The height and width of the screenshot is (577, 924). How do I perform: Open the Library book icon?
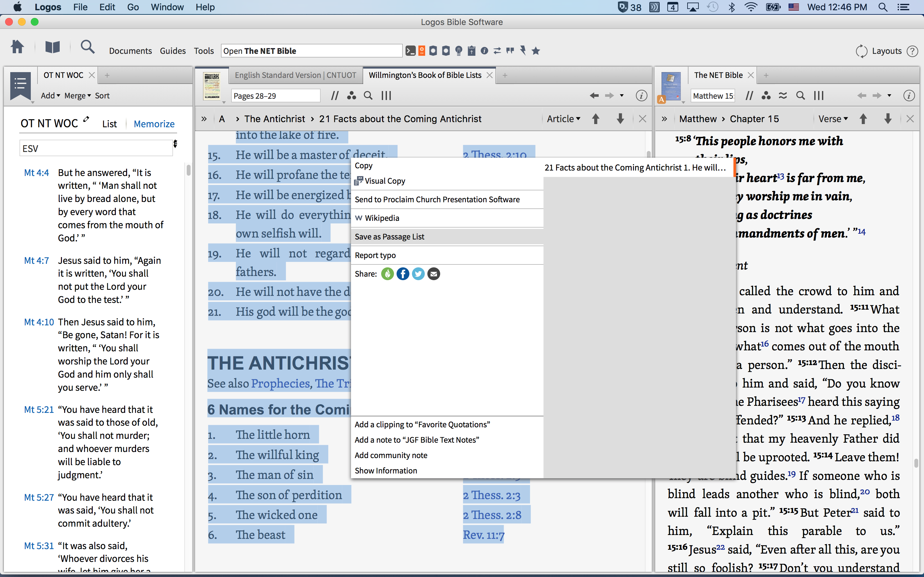52,47
